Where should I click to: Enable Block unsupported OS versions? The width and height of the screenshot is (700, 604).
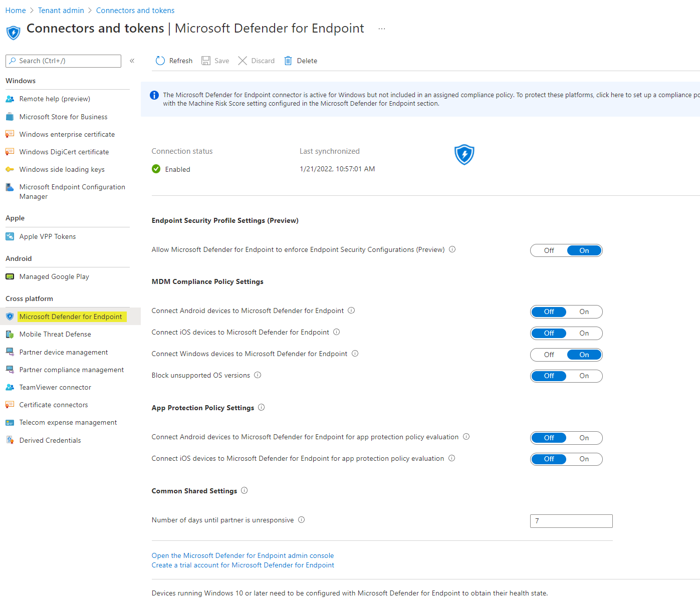(584, 376)
